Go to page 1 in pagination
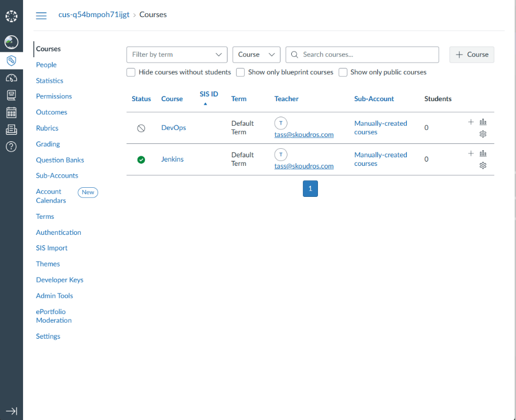516x420 pixels. coord(310,189)
